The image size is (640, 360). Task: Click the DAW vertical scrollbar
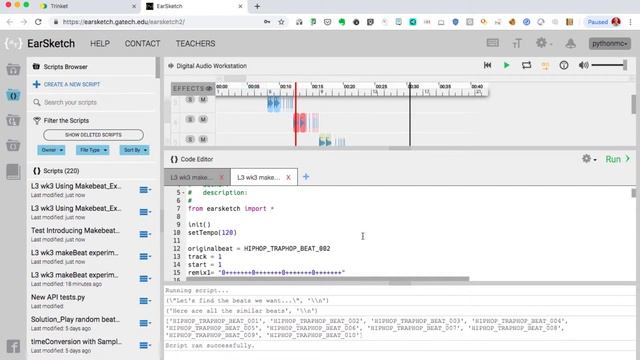pos(633,104)
